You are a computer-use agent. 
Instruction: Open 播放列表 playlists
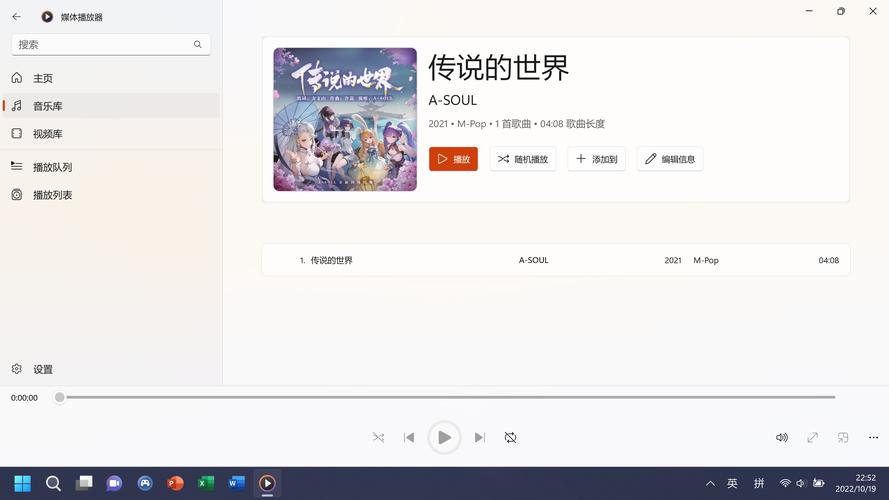tap(111, 194)
